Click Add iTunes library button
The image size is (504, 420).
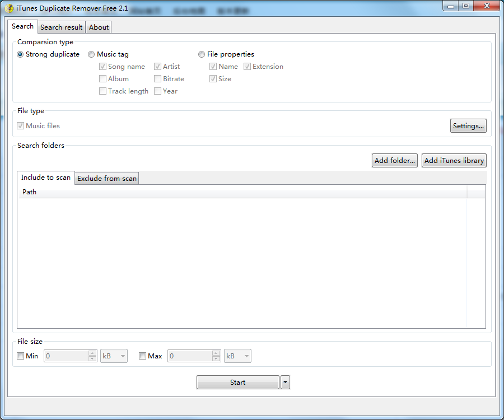[x=454, y=160]
